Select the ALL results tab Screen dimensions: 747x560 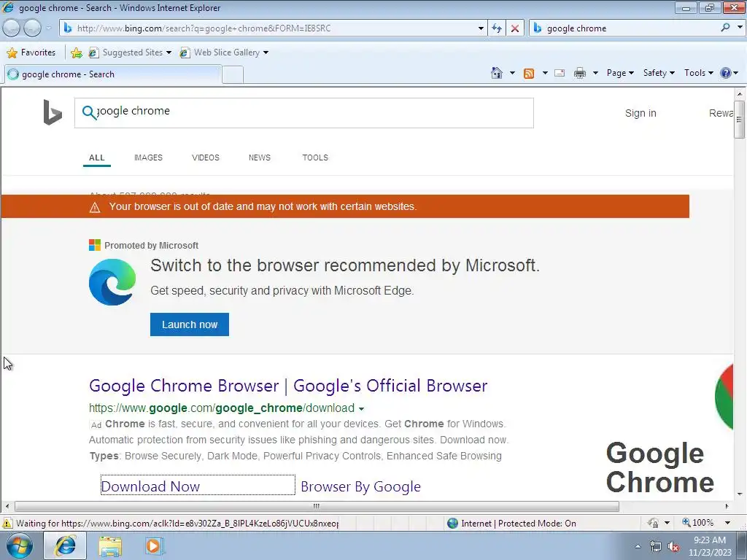97,157
